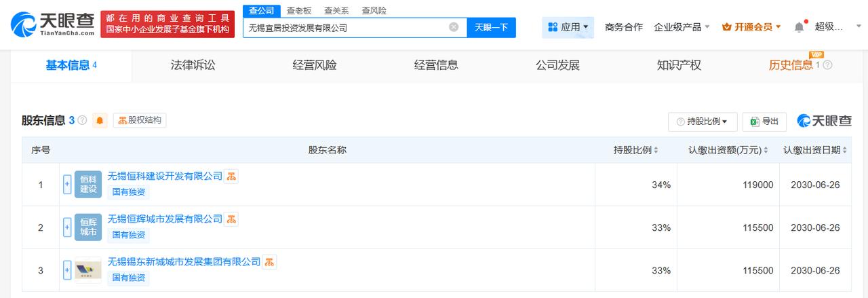Click the crown icon next to 开通会员
Screen dimensions: 868x298
[727, 27]
